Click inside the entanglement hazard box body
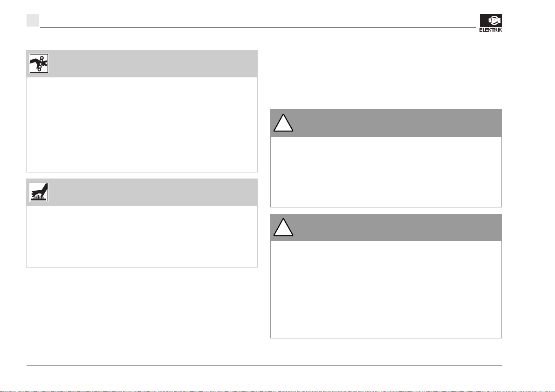This screenshot has width=555, height=392. (142, 124)
